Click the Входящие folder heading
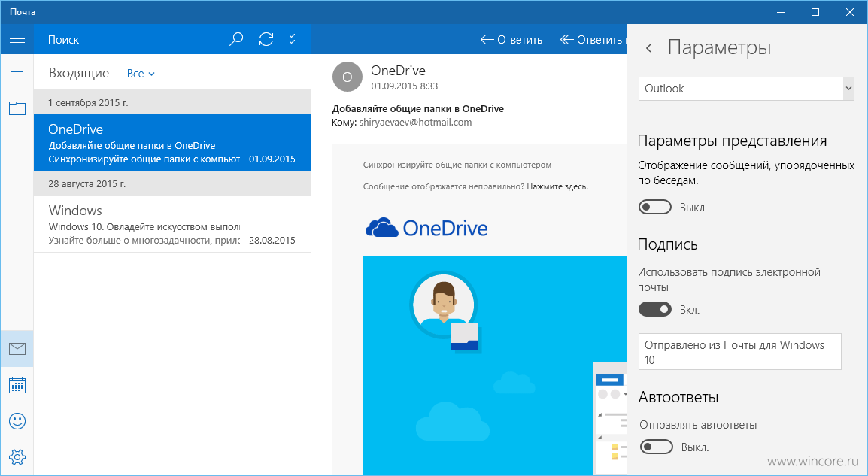 coord(79,73)
